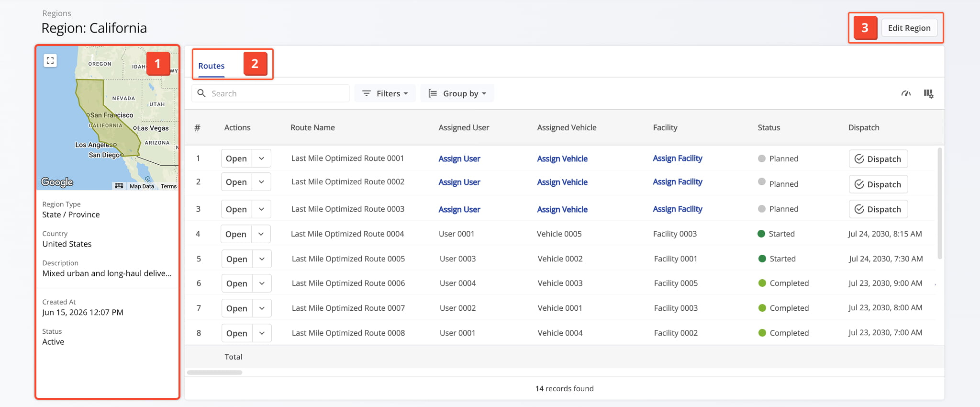Click Map Data link on map
980x407 pixels.
click(142, 186)
